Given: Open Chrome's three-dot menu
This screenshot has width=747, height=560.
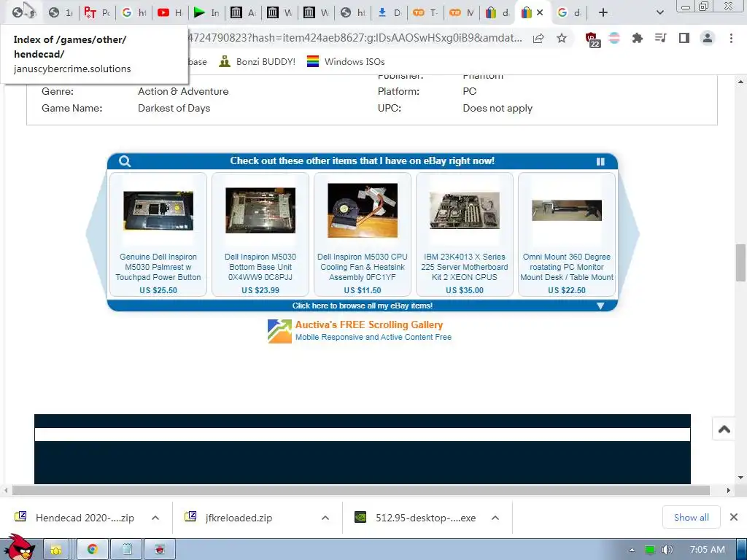Looking at the screenshot, I should tap(731, 38).
